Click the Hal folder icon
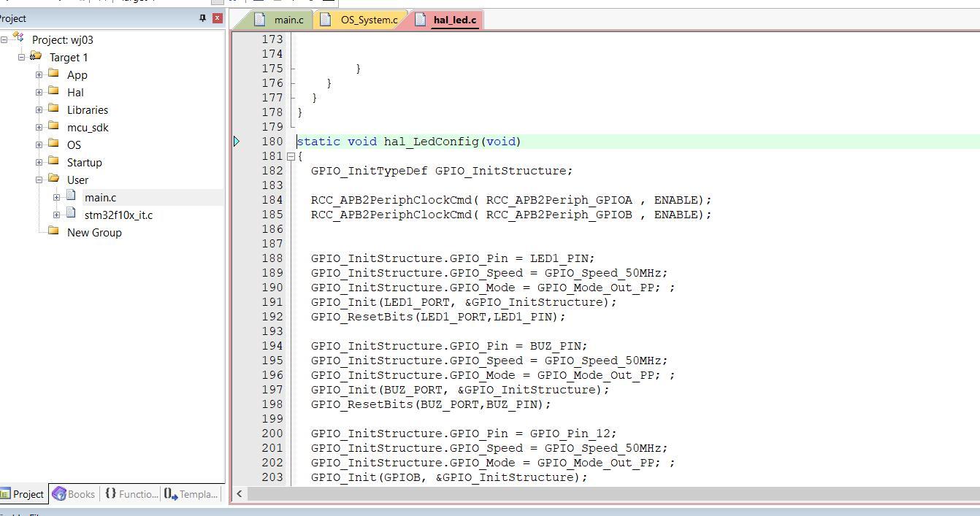Screen dimensions: 980x516 point(53,91)
